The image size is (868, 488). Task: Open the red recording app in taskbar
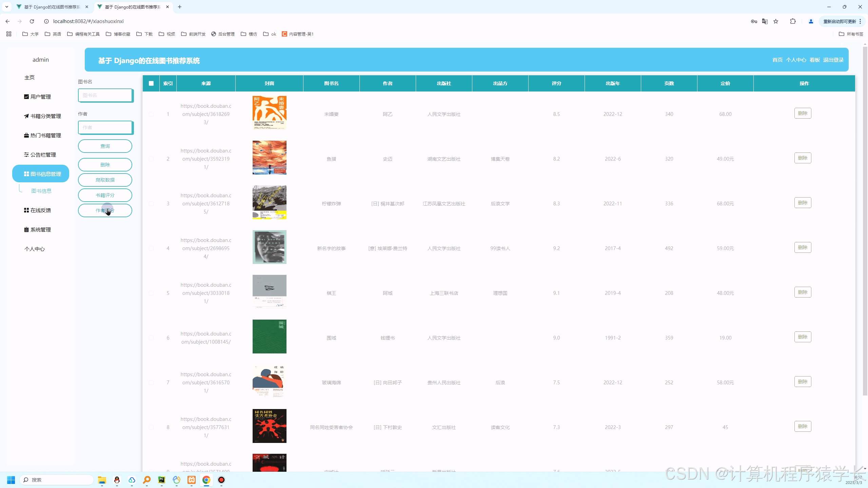click(x=221, y=480)
